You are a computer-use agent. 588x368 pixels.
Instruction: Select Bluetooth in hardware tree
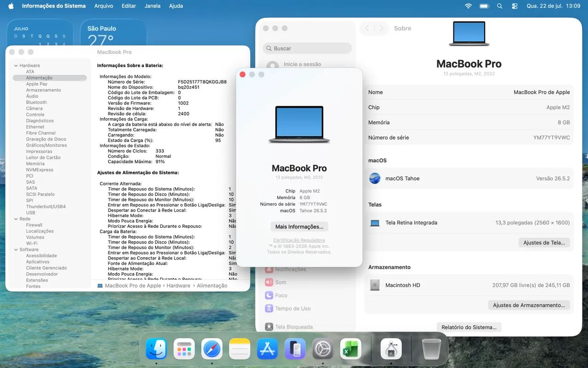(36, 103)
